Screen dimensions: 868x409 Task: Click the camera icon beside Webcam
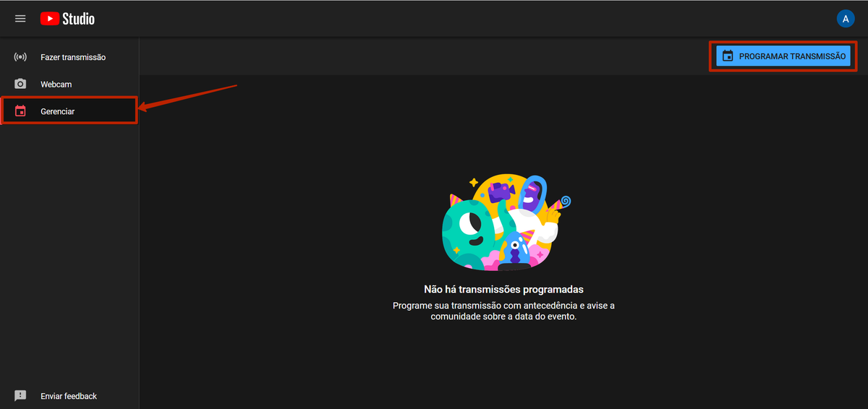coord(20,84)
